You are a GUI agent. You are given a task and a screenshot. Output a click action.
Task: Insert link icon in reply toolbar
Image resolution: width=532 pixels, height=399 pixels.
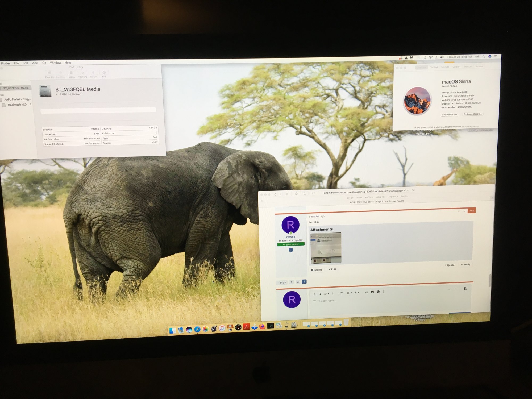coord(366,292)
